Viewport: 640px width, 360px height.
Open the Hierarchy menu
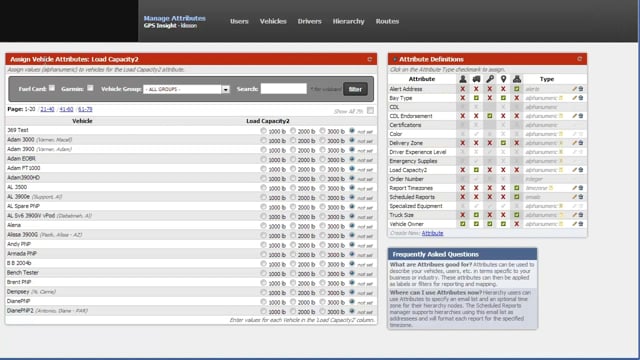coord(349,21)
